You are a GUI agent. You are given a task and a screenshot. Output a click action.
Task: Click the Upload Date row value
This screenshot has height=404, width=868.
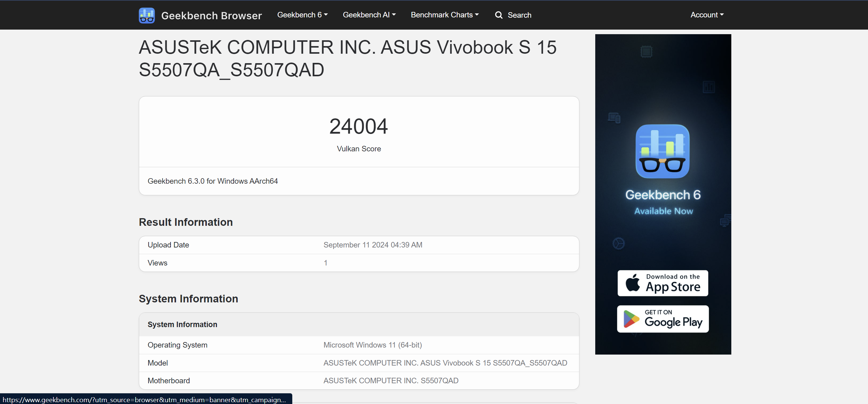click(x=372, y=245)
